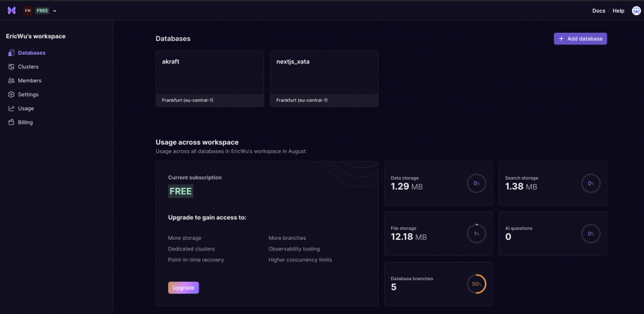This screenshot has height=314, width=644.
Task: Click the Upgrade button
Action: (x=183, y=288)
